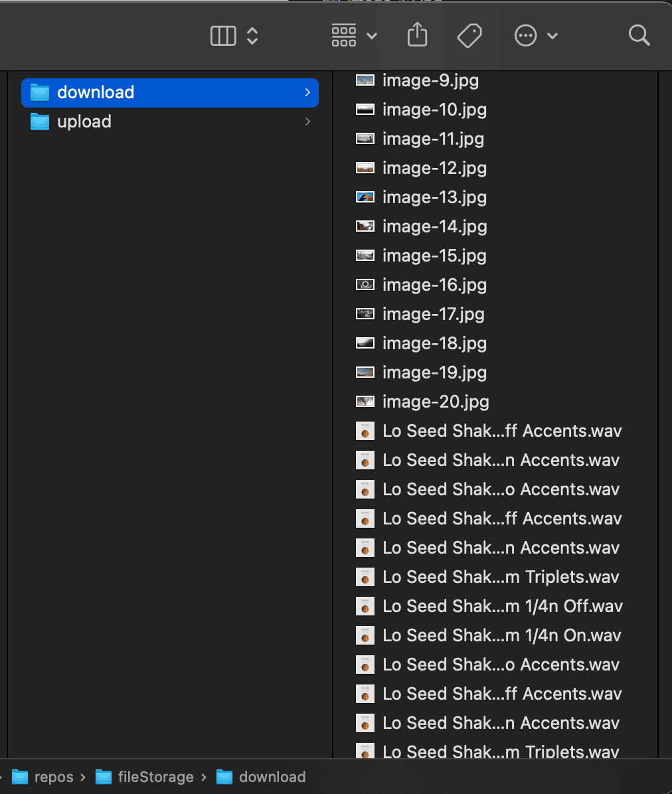Open the ellipsis action menu icon
Image resolution: width=672 pixels, height=794 pixels.
(525, 35)
